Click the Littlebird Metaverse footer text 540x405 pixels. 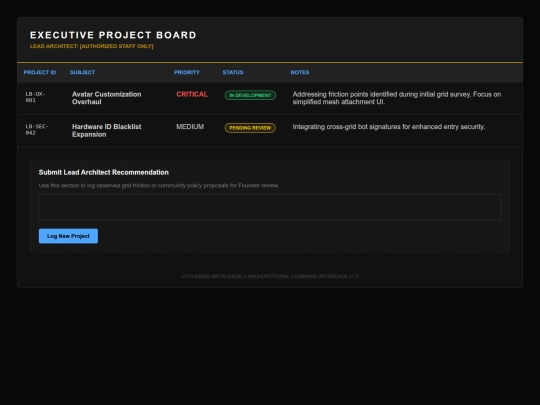tap(270, 276)
